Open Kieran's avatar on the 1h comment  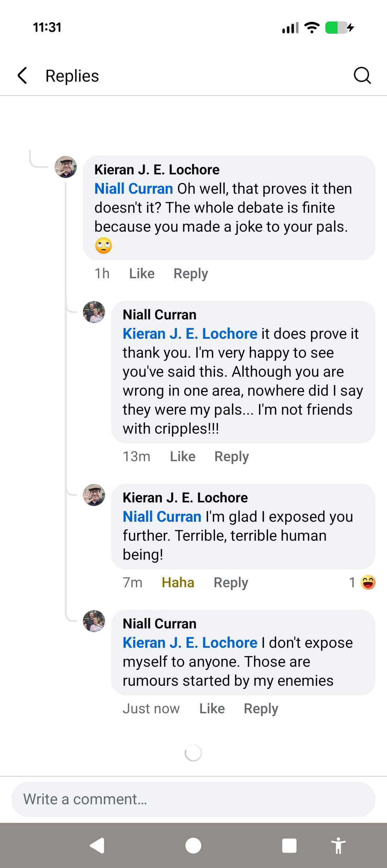click(66, 167)
